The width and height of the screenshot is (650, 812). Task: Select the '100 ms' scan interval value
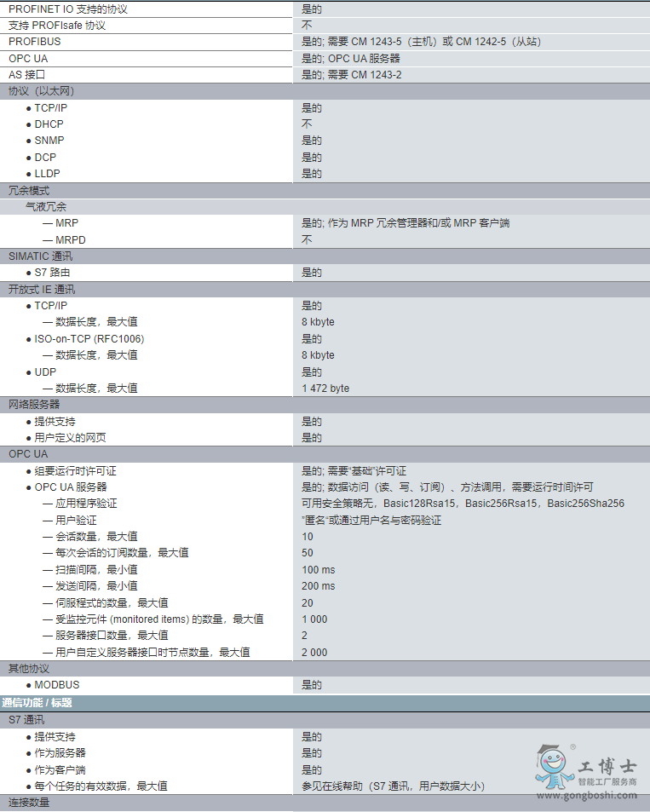[319, 570]
